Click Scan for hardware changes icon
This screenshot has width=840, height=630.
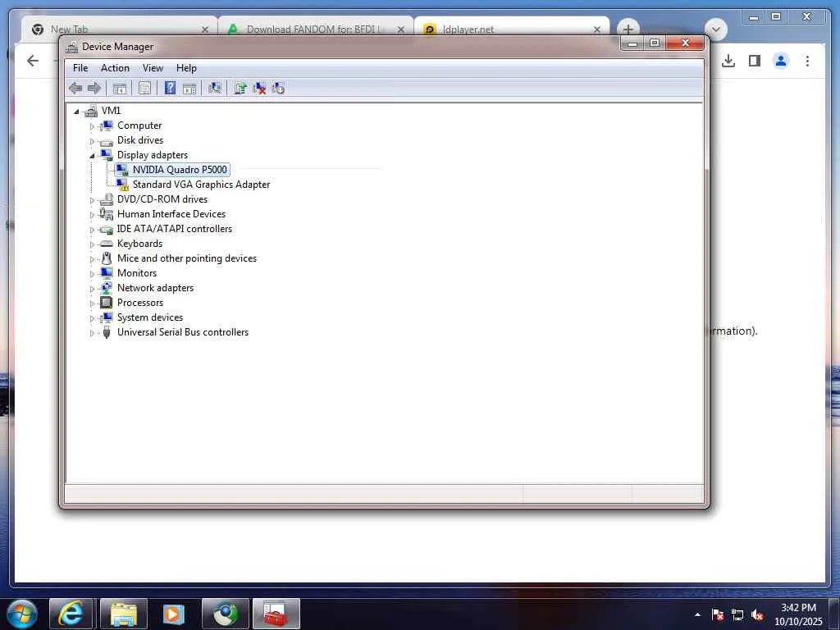click(x=215, y=88)
